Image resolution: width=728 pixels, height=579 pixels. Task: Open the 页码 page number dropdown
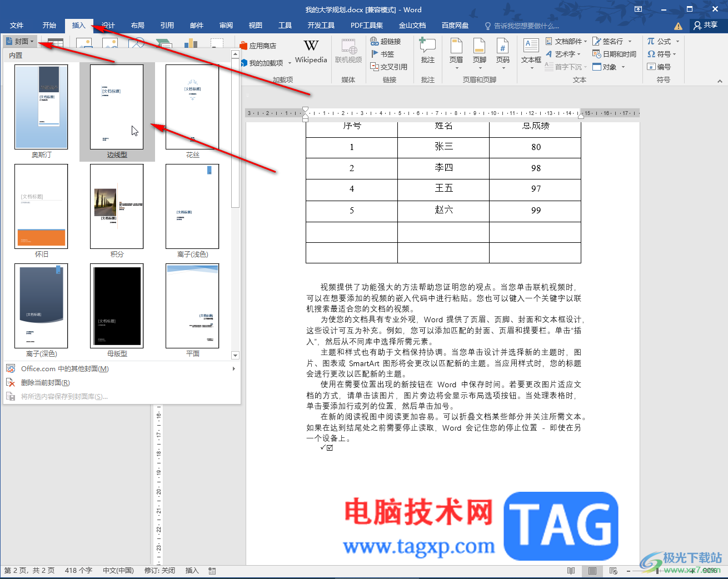tap(503, 54)
